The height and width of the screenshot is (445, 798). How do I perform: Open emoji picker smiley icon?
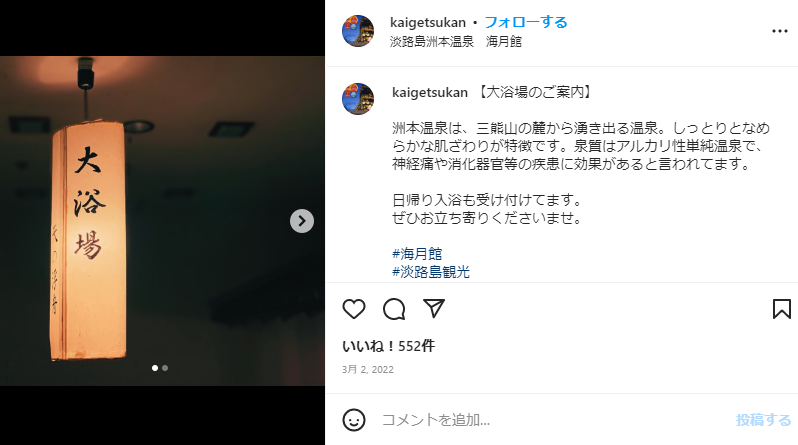click(354, 420)
